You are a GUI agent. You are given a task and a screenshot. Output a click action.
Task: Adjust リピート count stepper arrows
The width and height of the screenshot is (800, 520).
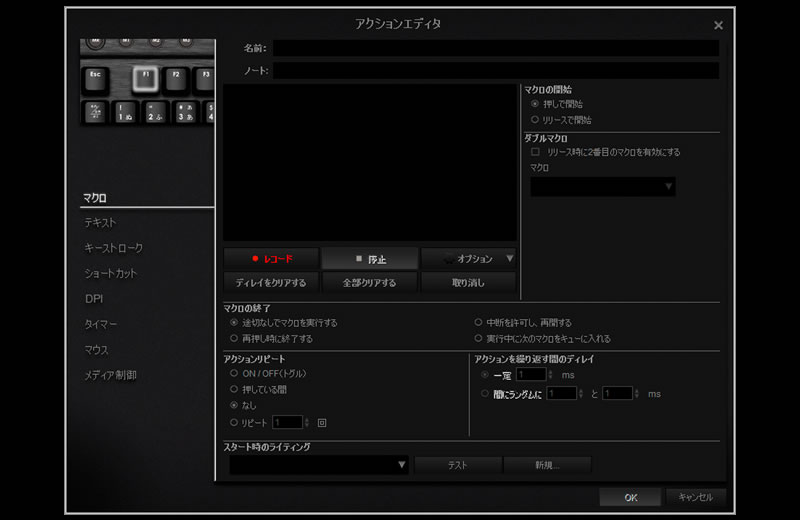click(307, 423)
